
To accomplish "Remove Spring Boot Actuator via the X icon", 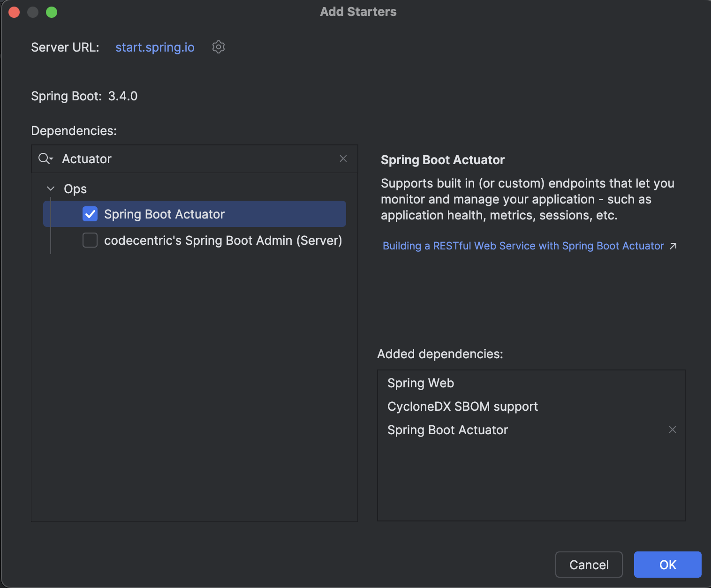I will point(673,430).
